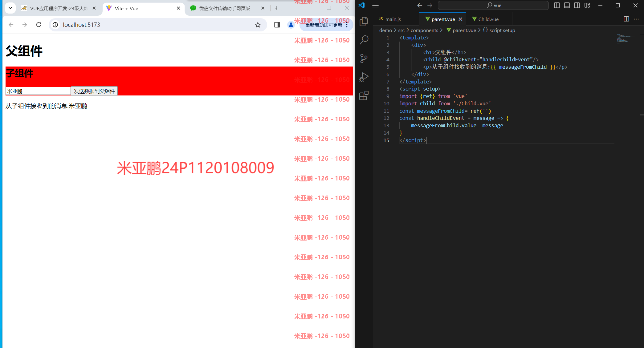This screenshot has height=348, width=644.
Task: Toggle the VS Code primary side bar
Action: pyautogui.click(x=557, y=5)
